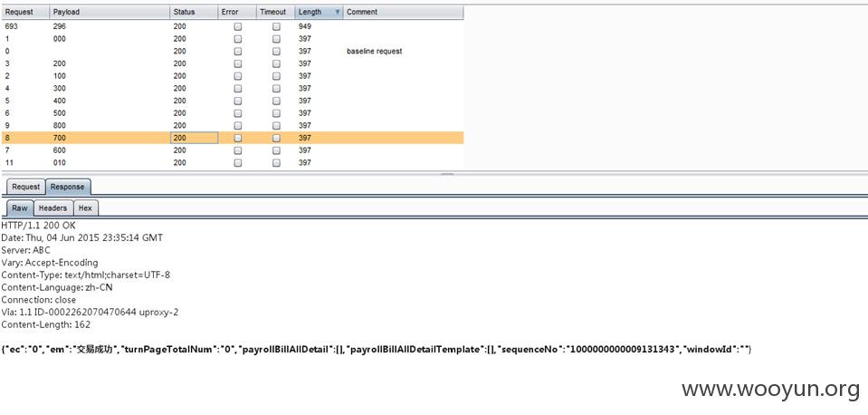The width and height of the screenshot is (868, 415).
Task: Select the row with payload 800
Action: tap(232, 126)
